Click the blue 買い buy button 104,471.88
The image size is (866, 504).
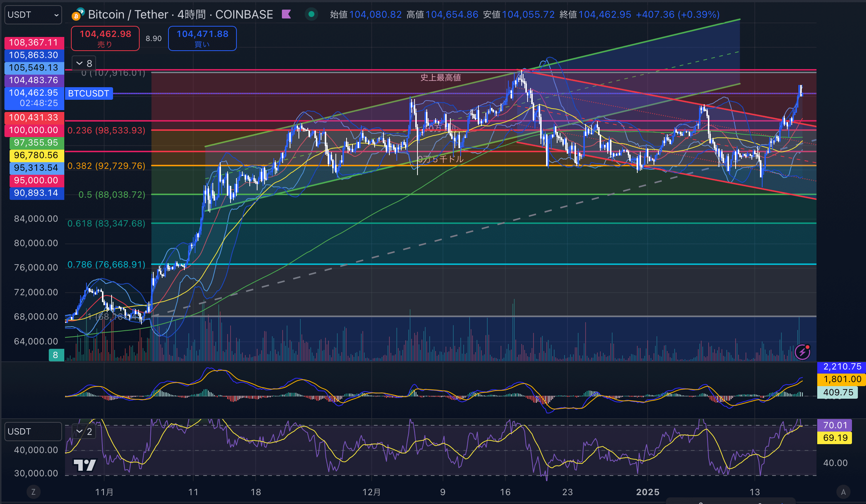coord(202,38)
